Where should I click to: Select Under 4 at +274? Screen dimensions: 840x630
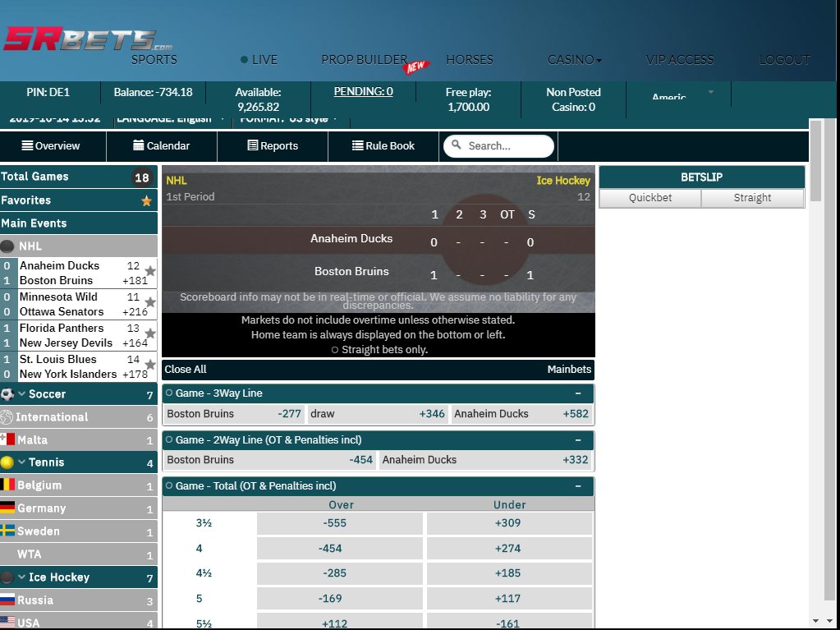(x=509, y=549)
